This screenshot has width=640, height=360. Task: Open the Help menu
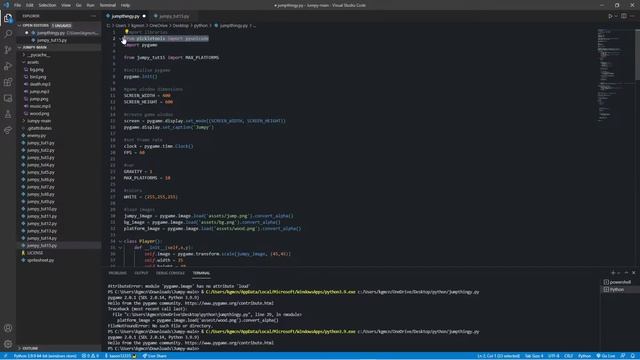(x=125, y=5)
